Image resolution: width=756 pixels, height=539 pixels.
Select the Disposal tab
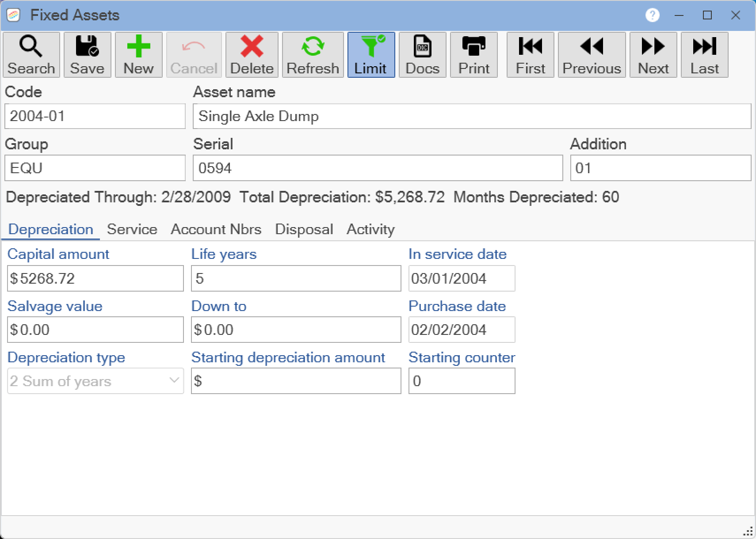tap(304, 229)
